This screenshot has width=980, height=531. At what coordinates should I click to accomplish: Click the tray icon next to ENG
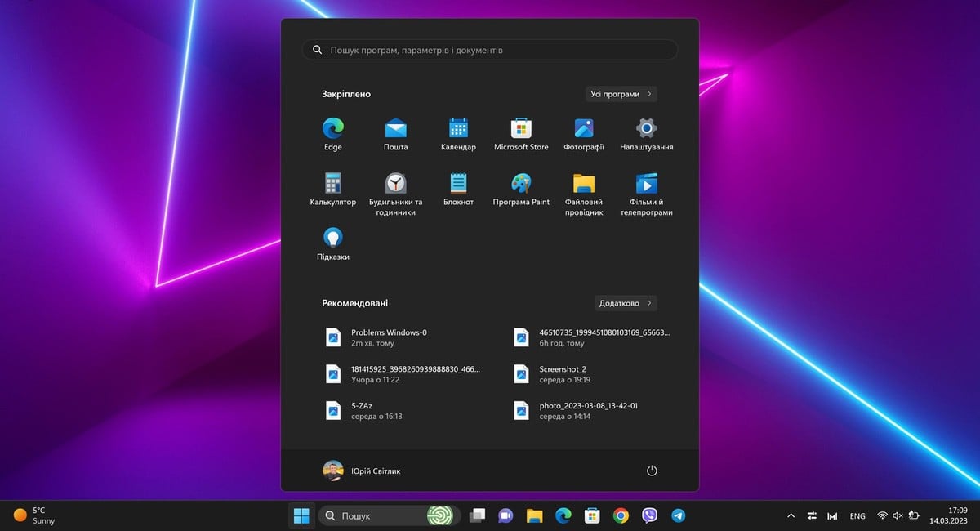tap(832, 515)
